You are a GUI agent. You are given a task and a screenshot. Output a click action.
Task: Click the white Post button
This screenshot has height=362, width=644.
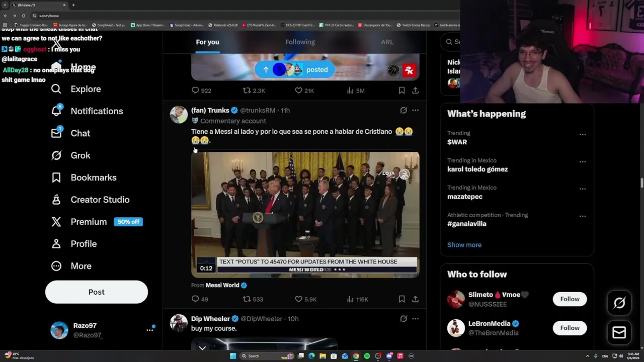pyautogui.click(x=97, y=292)
